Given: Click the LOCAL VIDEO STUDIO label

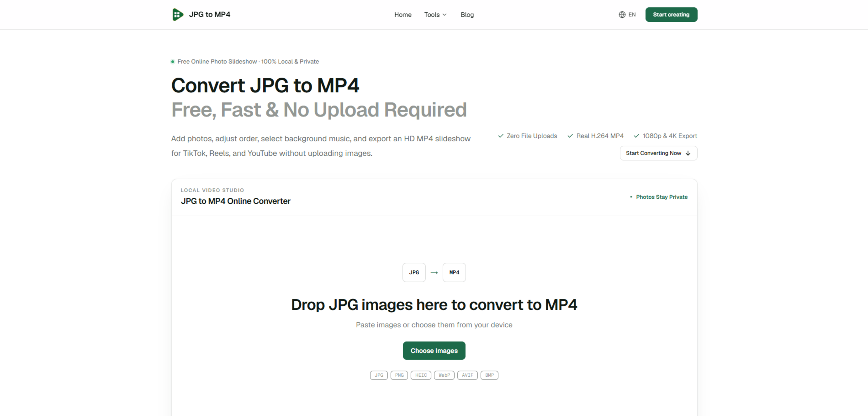Looking at the screenshot, I should point(212,190).
